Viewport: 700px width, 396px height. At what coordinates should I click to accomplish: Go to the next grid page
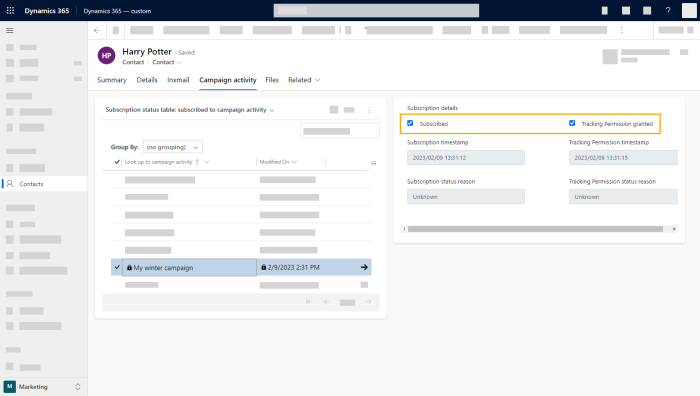point(369,302)
